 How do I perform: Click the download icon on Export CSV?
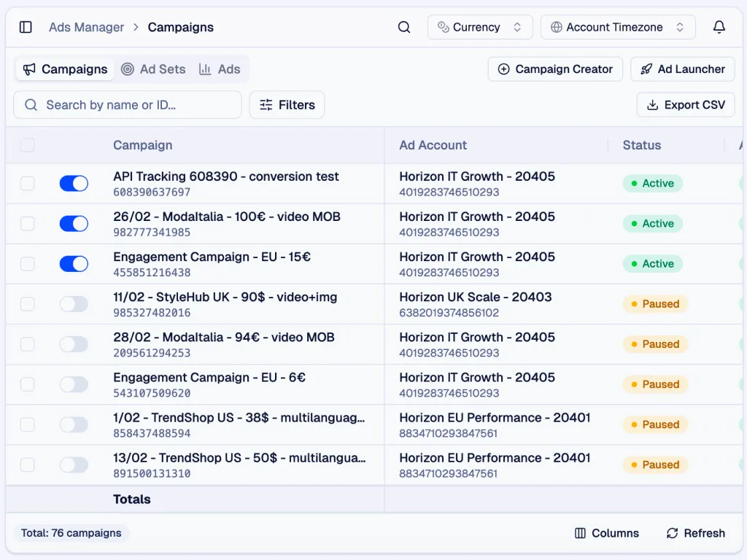(651, 104)
